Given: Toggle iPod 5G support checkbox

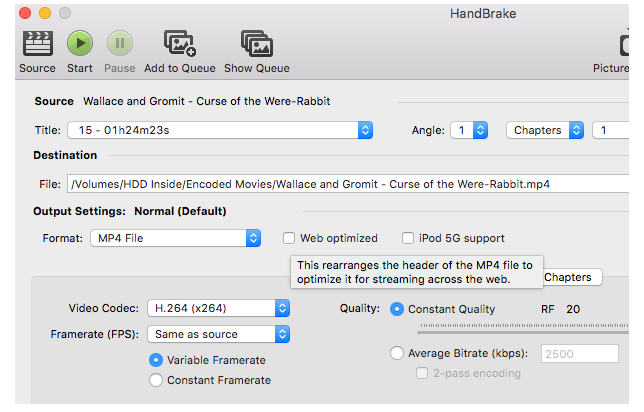Looking at the screenshot, I should 408,239.
